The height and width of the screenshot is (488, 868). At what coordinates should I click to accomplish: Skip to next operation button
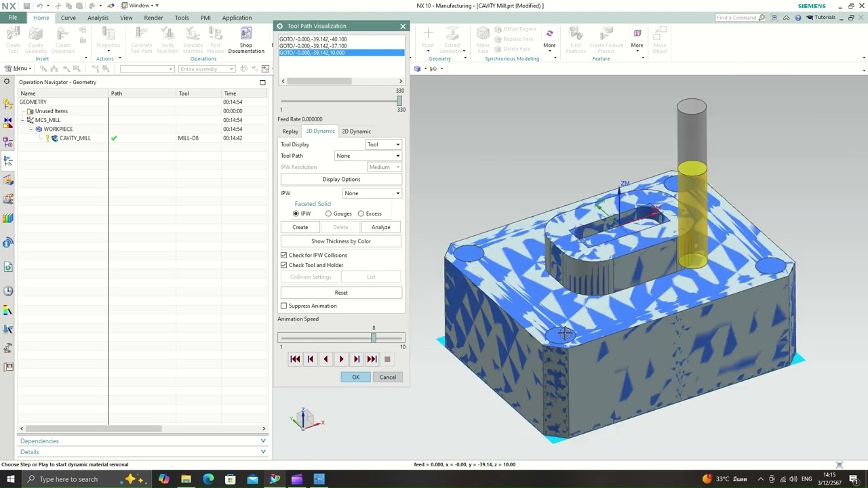click(372, 359)
